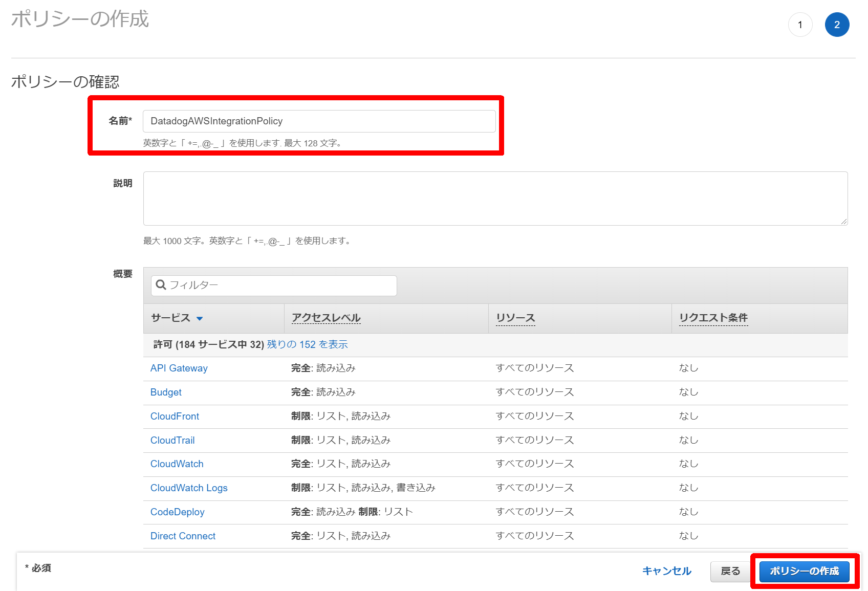Click the サービス column header
The width and height of the screenshot is (868, 591).
pyautogui.click(x=170, y=318)
